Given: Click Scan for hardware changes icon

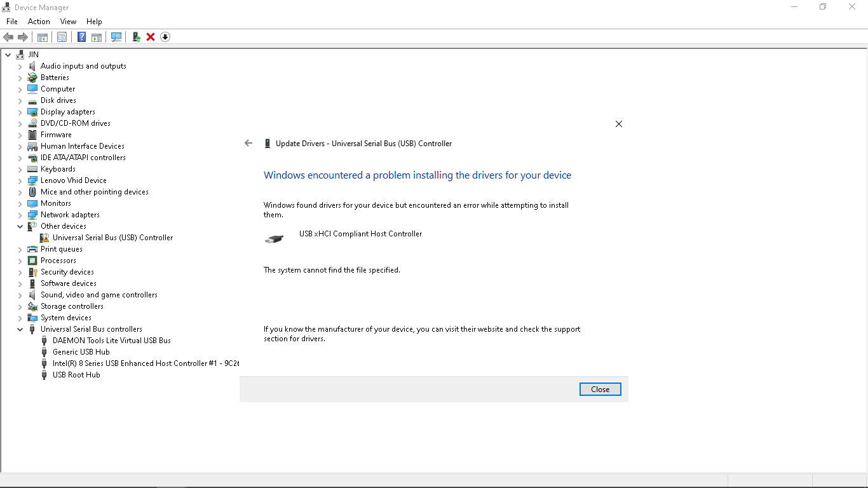Looking at the screenshot, I should click(x=116, y=37).
